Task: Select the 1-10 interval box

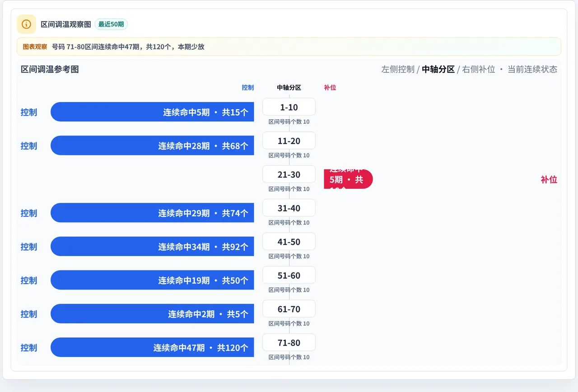Action: pos(289,107)
